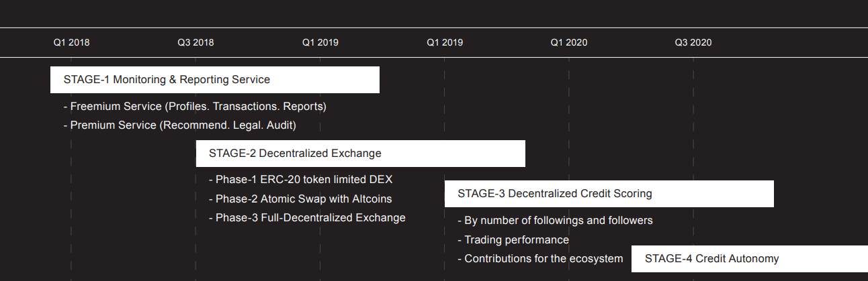Image resolution: width=868 pixels, height=281 pixels.
Task: Select the Q1 2020 timeline label
Action: pyautogui.click(x=569, y=42)
